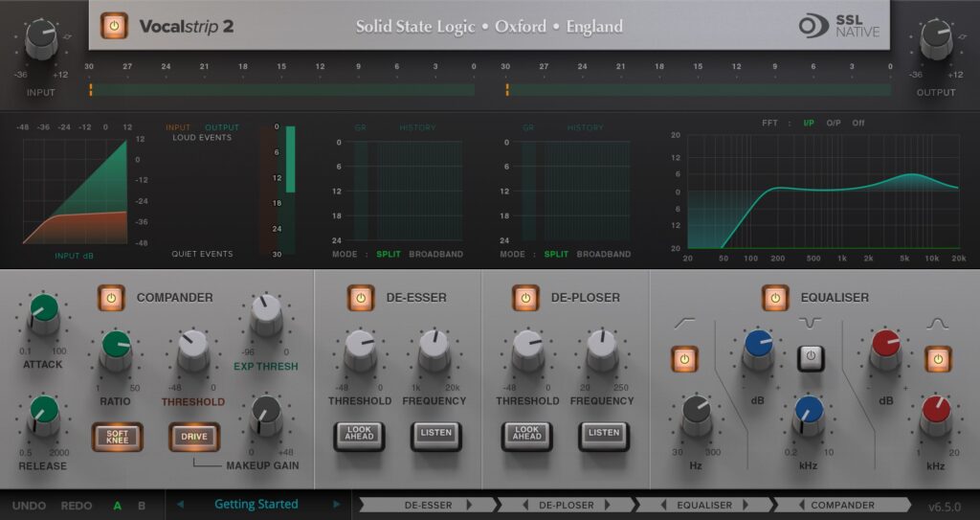The image size is (980, 520).
Task: Toggle the Vocalstrip 2 main power button
Action: (114, 26)
